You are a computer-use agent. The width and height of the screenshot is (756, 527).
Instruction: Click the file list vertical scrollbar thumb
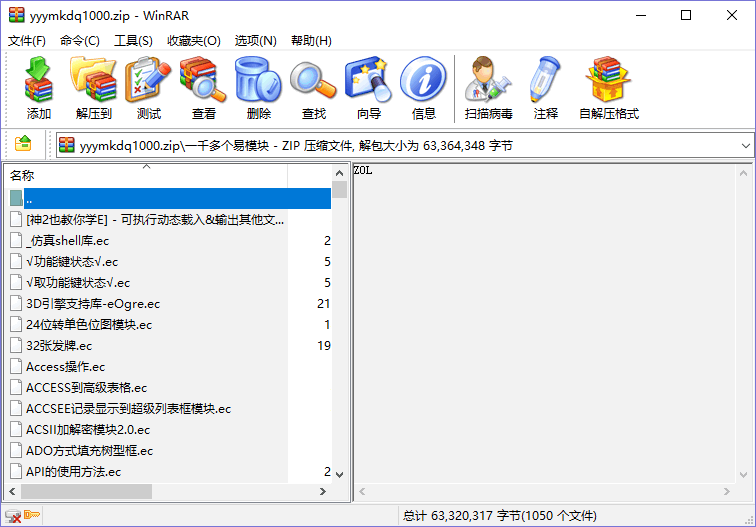[339, 189]
